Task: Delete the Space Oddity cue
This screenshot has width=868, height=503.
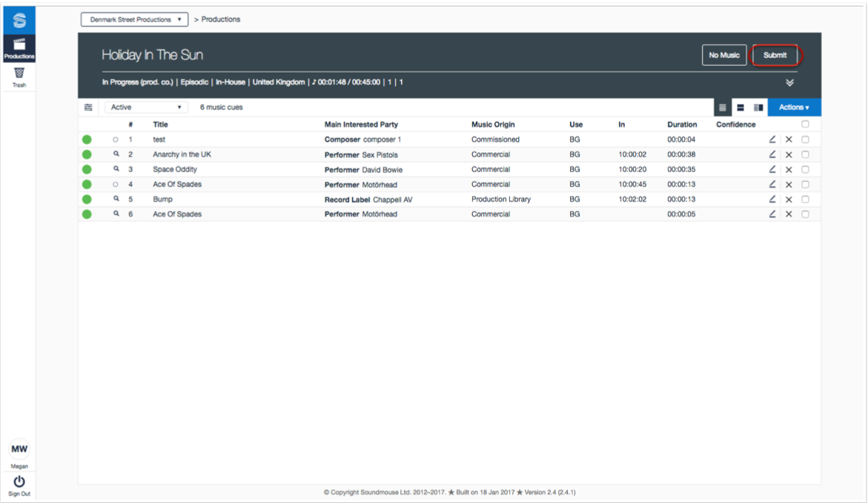Action: point(789,169)
